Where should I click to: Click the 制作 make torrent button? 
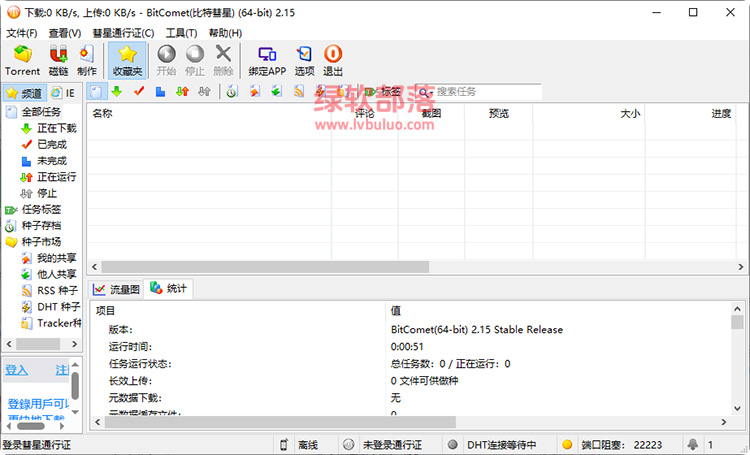[x=87, y=60]
